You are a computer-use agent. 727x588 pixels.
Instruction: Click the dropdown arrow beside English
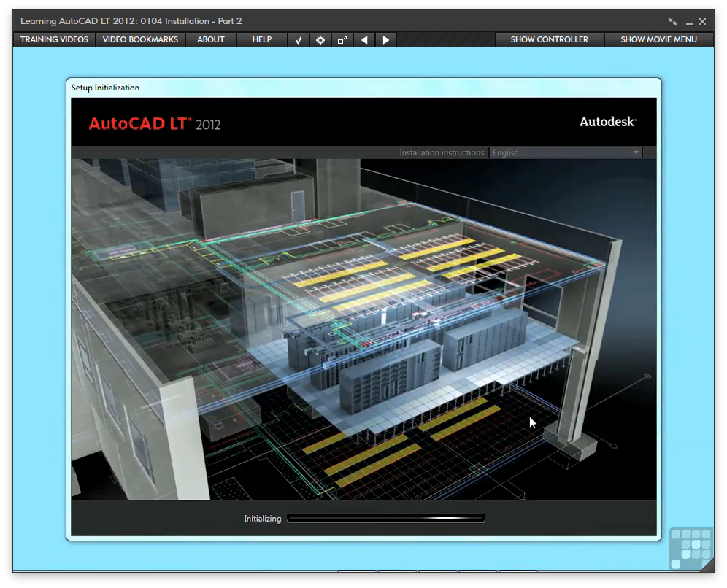(x=634, y=152)
